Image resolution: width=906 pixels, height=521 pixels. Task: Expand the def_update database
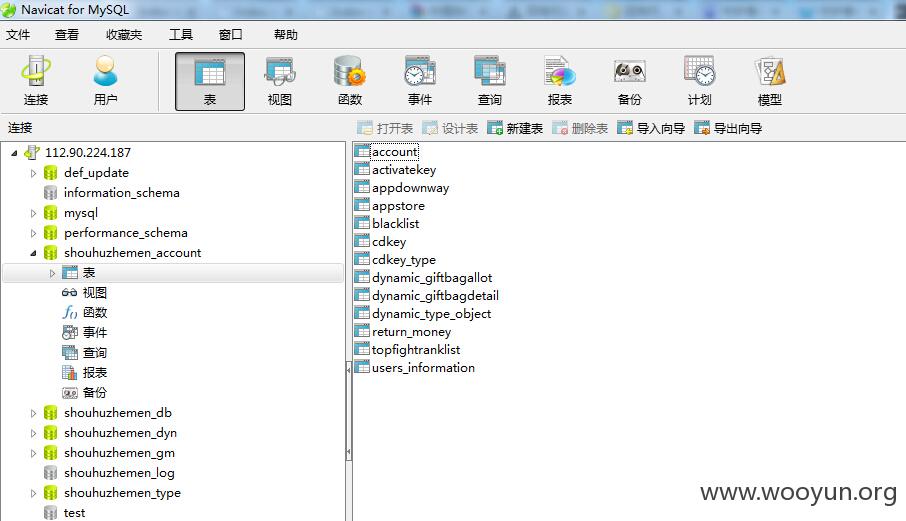pyautogui.click(x=33, y=173)
